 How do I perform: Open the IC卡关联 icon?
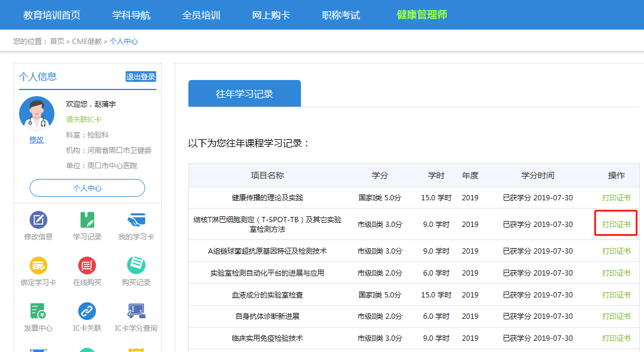(x=87, y=311)
